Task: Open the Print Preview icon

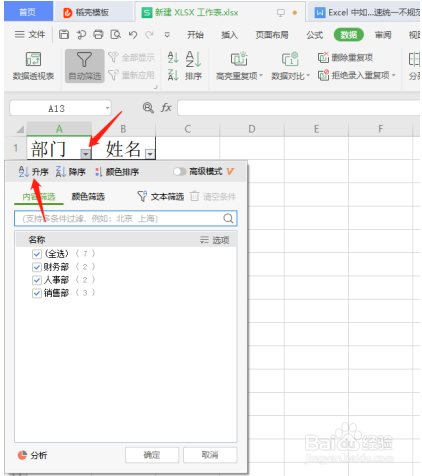Action: [115, 34]
